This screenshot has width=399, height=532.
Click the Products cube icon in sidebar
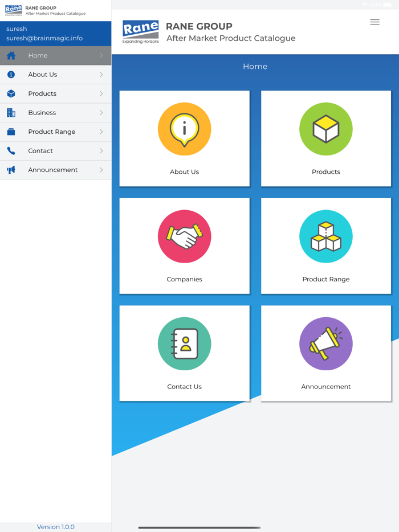[x=11, y=93]
